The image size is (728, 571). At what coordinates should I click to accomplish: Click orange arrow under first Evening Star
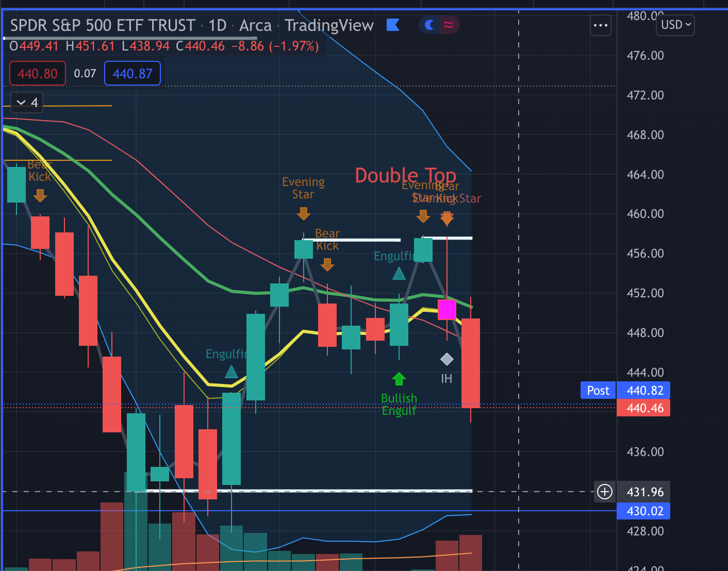304,213
